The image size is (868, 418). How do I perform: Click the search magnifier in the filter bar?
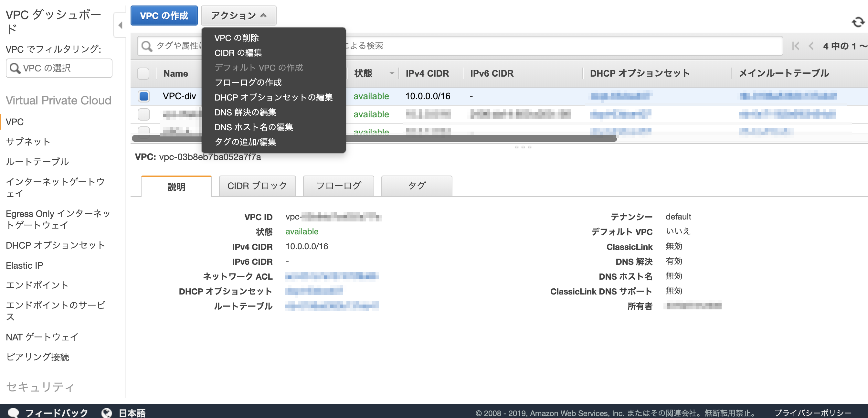pos(147,46)
